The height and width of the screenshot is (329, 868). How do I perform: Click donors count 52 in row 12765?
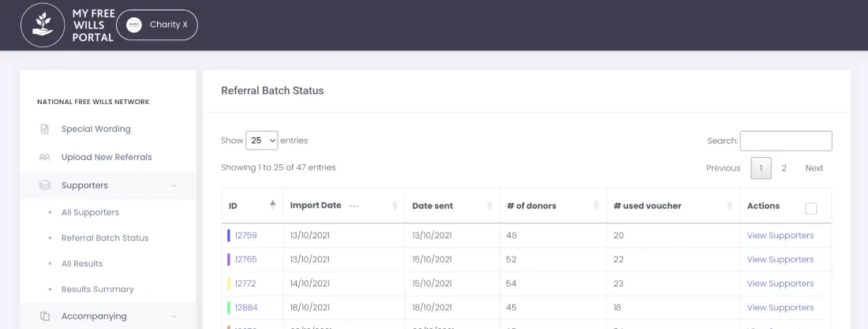coord(511,260)
